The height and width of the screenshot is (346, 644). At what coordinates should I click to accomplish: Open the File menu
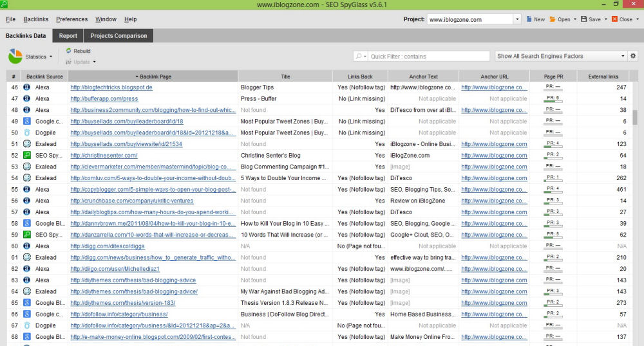click(11, 19)
